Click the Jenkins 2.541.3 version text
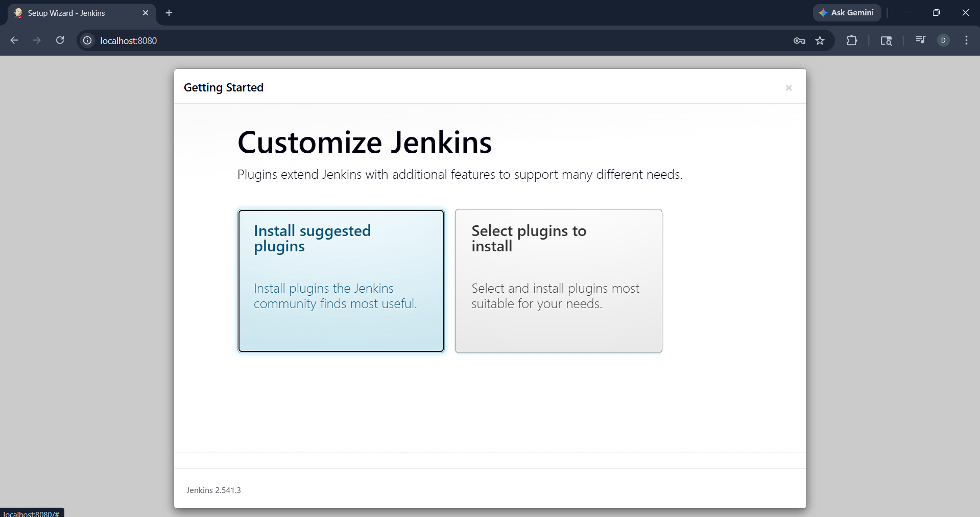This screenshot has height=517, width=980. coord(213,490)
